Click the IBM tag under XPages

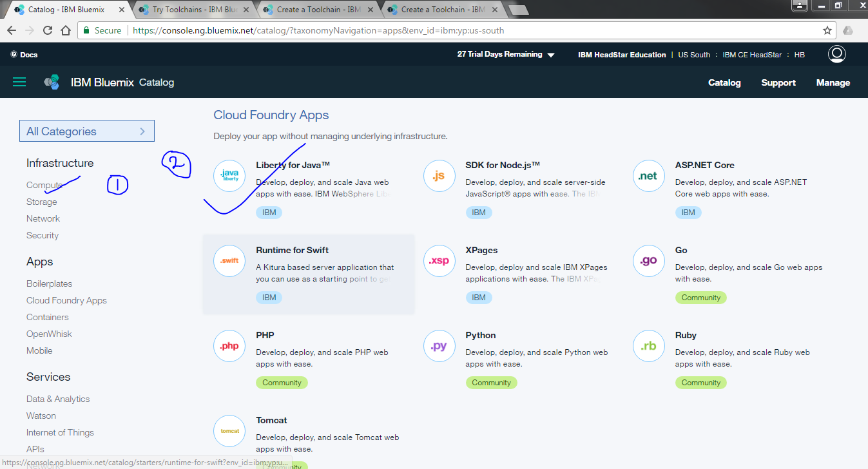pos(479,297)
